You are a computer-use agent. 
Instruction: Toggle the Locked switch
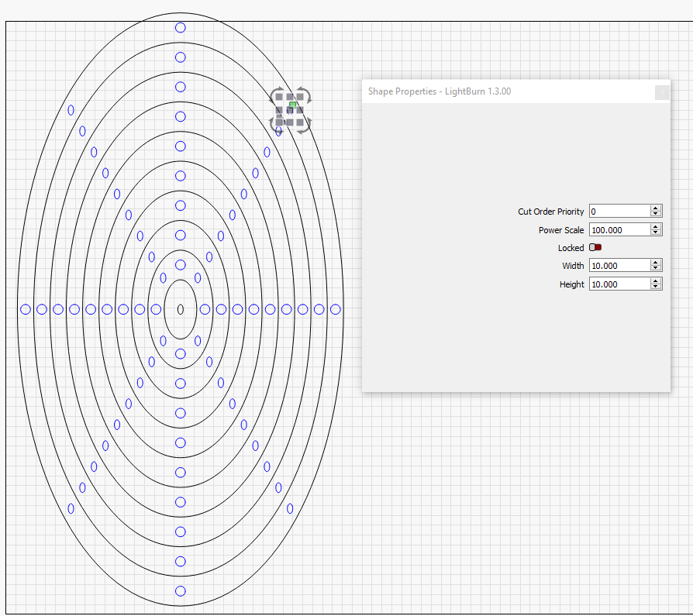[595, 247]
